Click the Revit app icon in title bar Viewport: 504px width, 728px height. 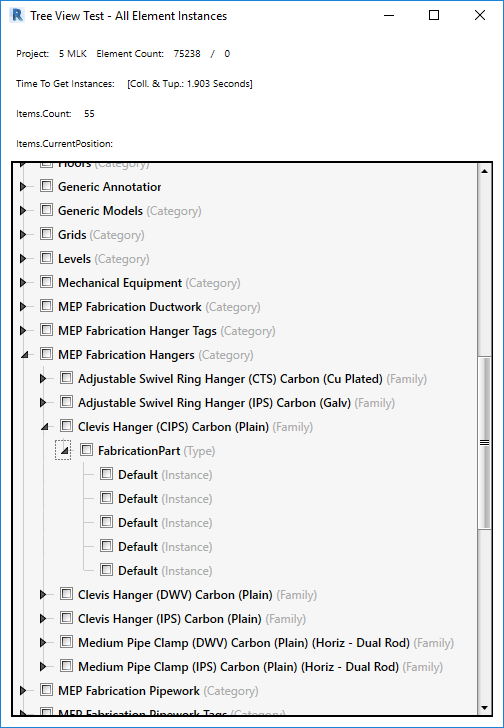tap(17, 15)
